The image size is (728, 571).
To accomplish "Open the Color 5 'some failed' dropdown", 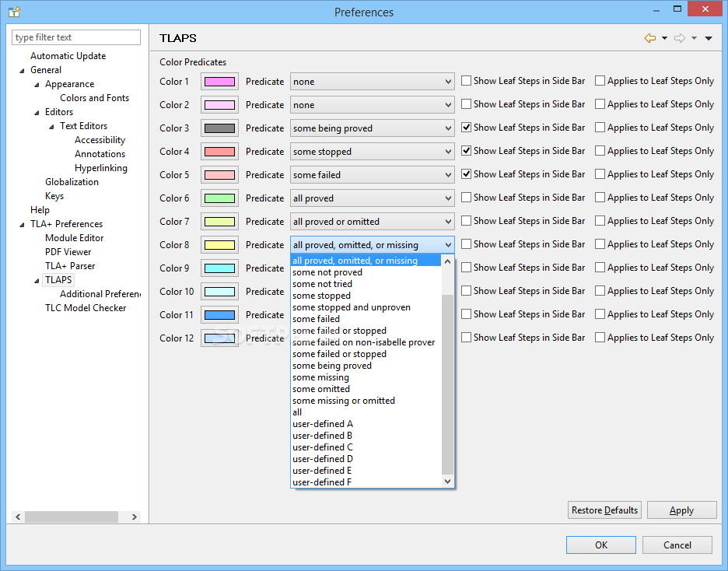I will click(x=373, y=175).
